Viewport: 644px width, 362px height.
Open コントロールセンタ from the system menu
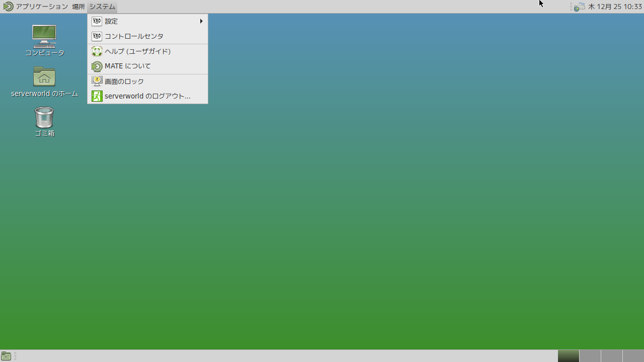click(134, 36)
